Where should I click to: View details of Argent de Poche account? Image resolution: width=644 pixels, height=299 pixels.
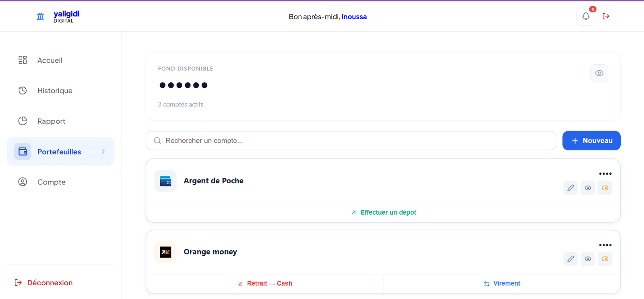tap(588, 188)
